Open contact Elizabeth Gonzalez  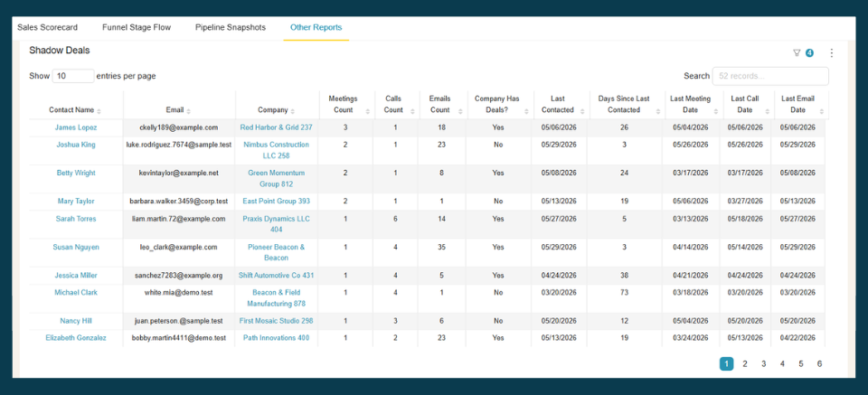coord(76,338)
